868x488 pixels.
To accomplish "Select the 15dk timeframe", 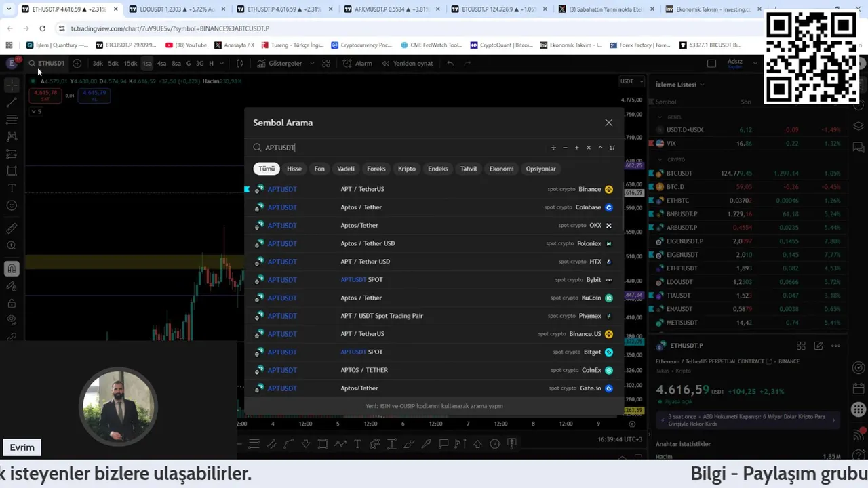I will pyautogui.click(x=130, y=63).
